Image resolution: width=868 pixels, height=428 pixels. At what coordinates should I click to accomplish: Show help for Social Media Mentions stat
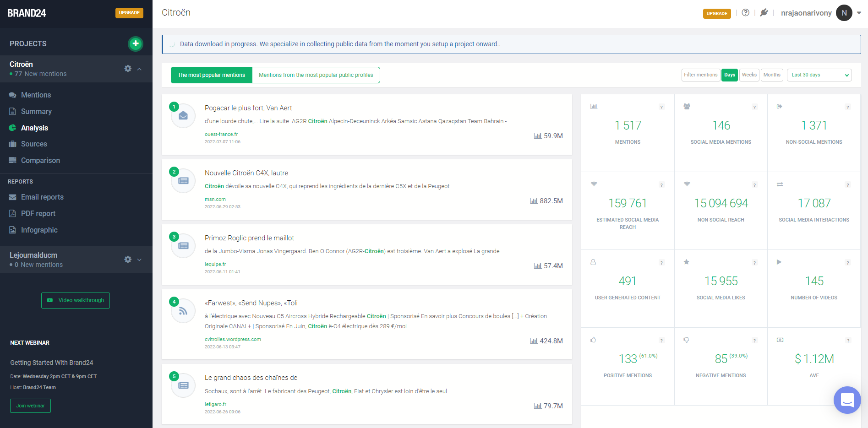[x=754, y=107]
